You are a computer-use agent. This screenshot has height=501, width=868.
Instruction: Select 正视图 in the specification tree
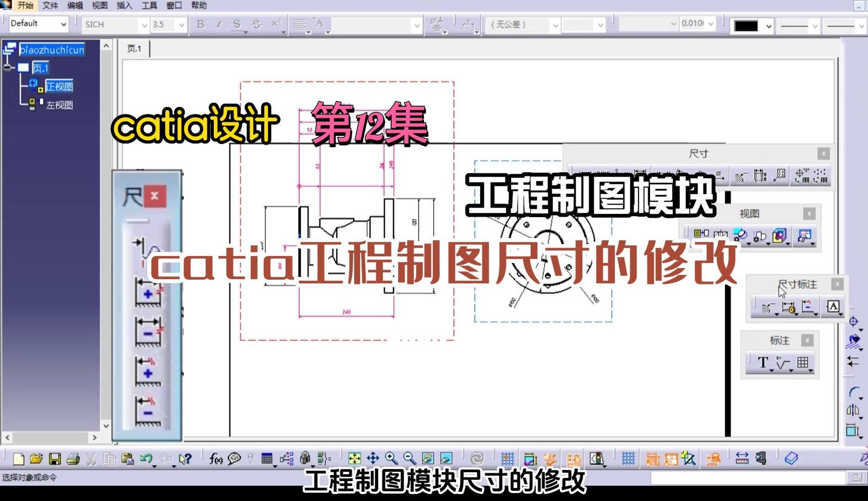[59, 87]
